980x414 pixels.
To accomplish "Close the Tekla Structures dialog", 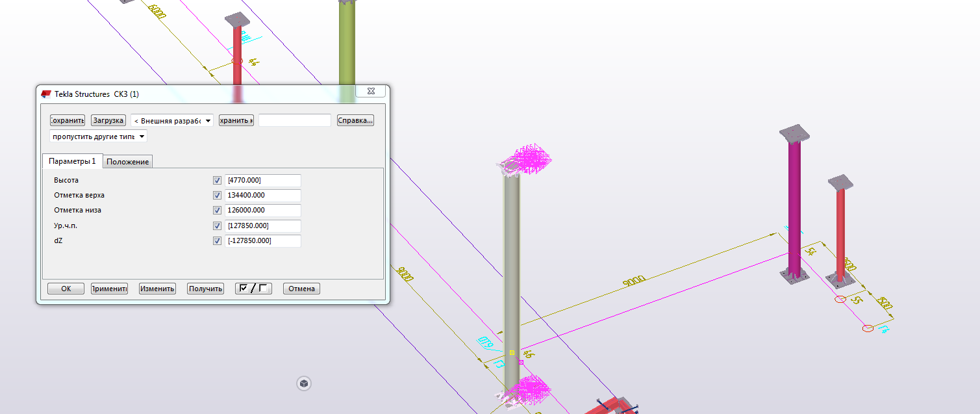I will pyautogui.click(x=371, y=92).
